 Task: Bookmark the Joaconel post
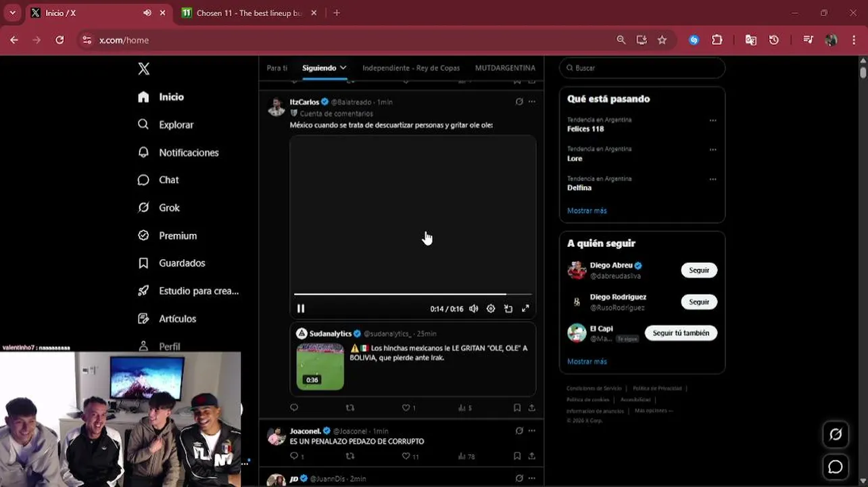517,456
